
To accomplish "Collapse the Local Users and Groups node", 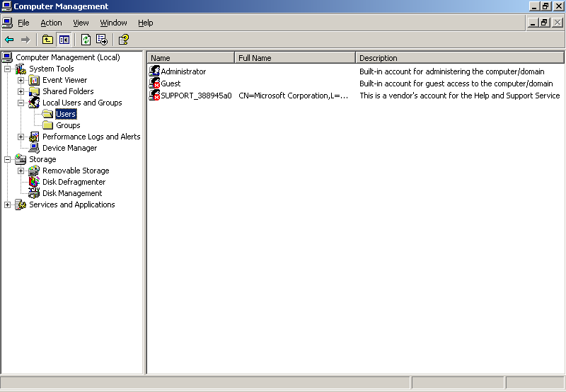I will tap(21, 103).
